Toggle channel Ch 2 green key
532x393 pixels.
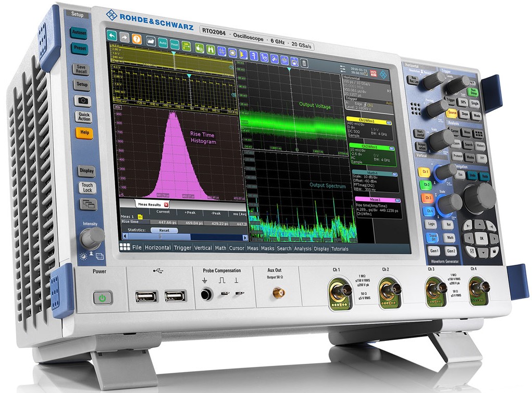click(x=426, y=185)
